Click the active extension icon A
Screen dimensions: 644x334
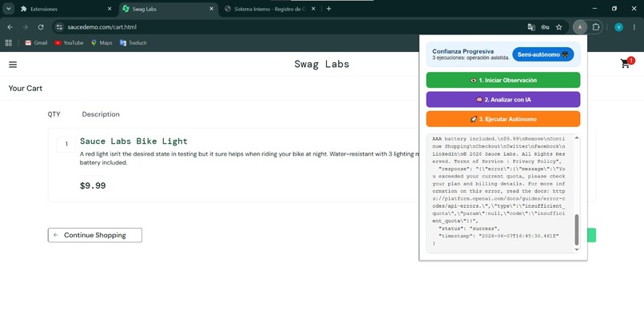coord(580,27)
